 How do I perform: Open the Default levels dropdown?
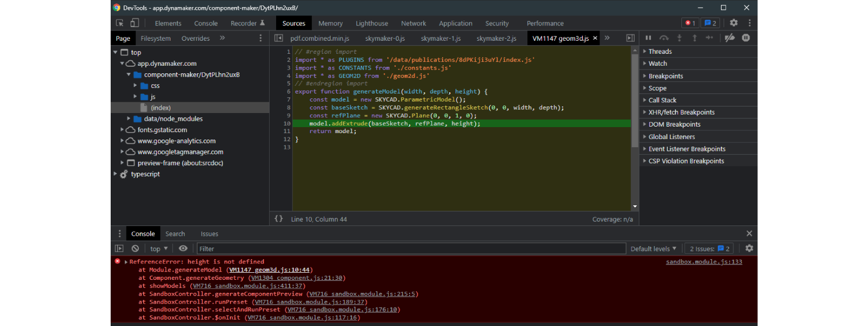pos(654,249)
